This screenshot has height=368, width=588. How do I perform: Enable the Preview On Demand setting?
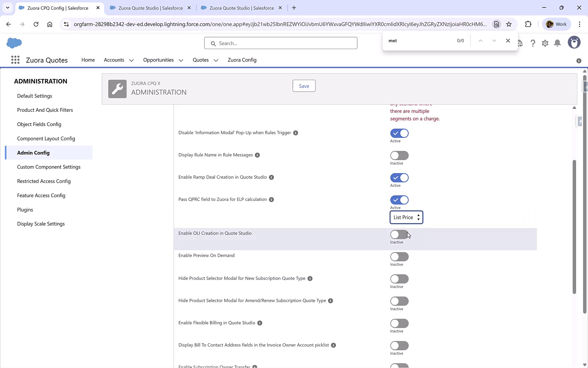coord(399,257)
